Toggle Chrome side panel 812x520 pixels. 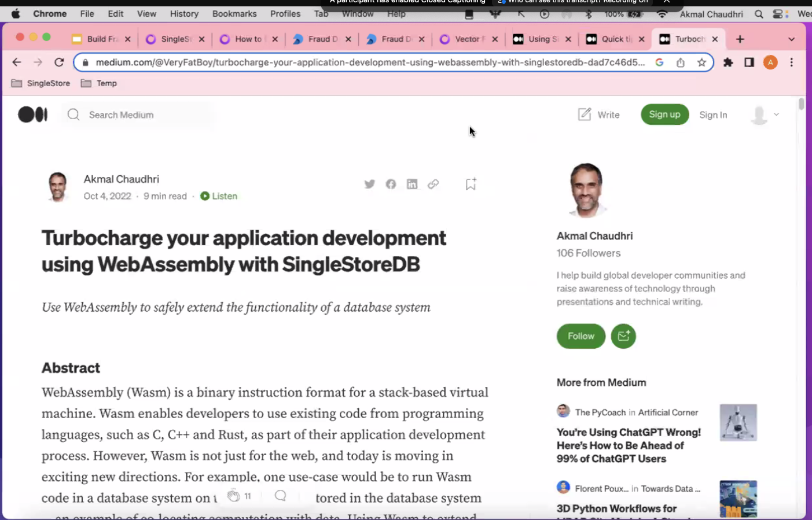pyautogui.click(x=749, y=62)
